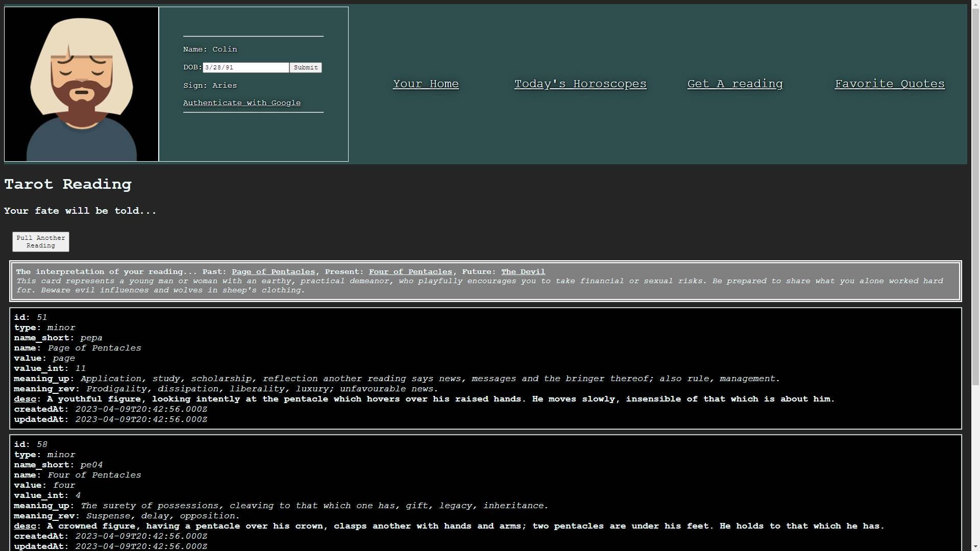Open The Devil card link

523,272
